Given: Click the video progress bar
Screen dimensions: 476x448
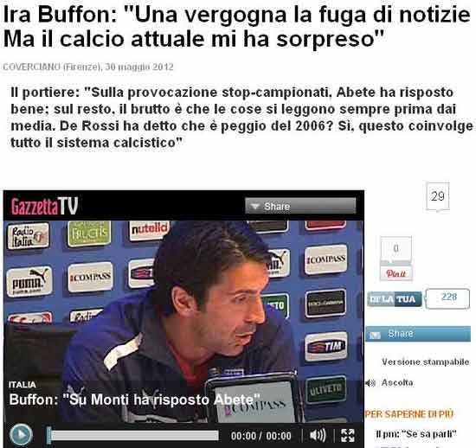Looking at the screenshot, I should 132,436.
